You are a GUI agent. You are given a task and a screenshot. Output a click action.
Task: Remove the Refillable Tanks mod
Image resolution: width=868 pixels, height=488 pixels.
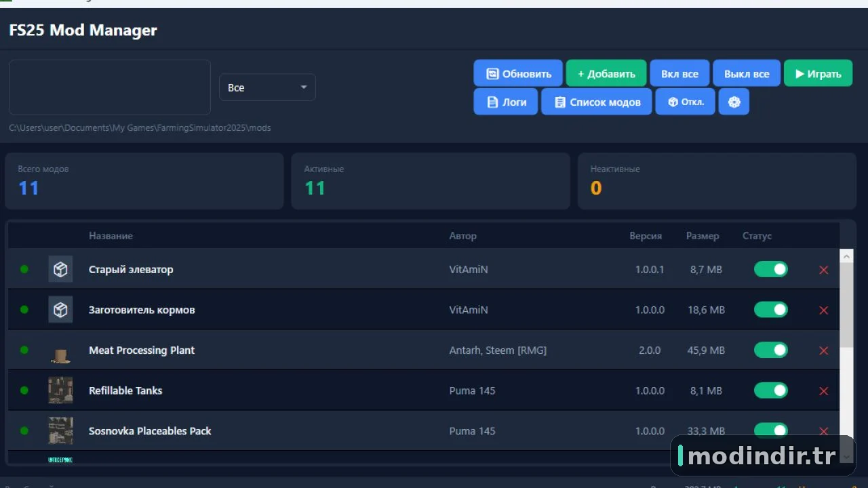[x=824, y=391]
